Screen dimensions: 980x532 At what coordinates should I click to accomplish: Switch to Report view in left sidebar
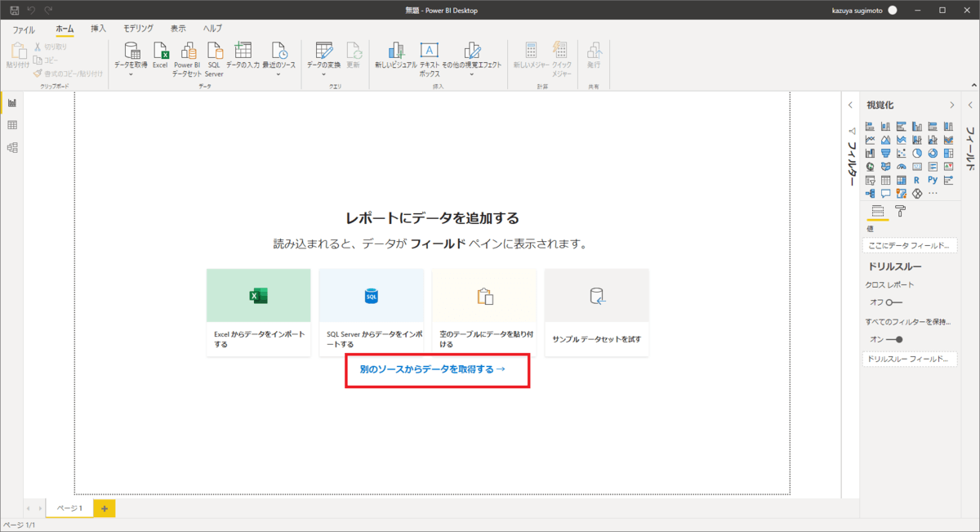point(12,102)
